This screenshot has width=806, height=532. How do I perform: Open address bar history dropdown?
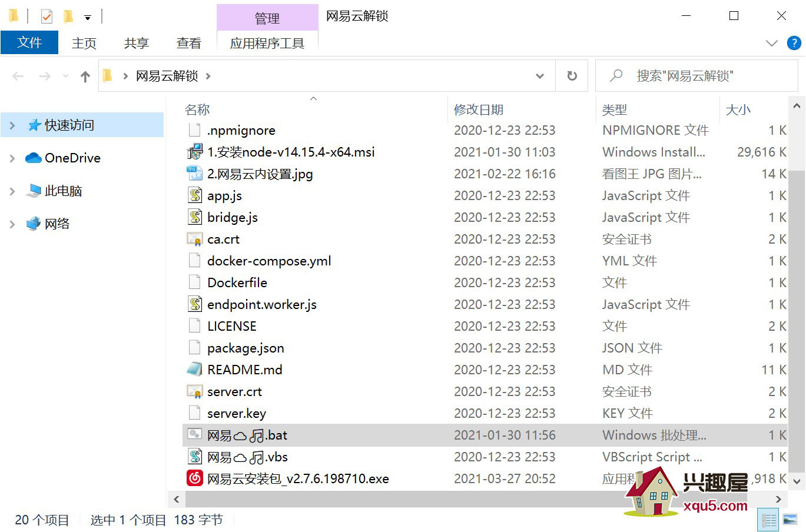(x=540, y=76)
